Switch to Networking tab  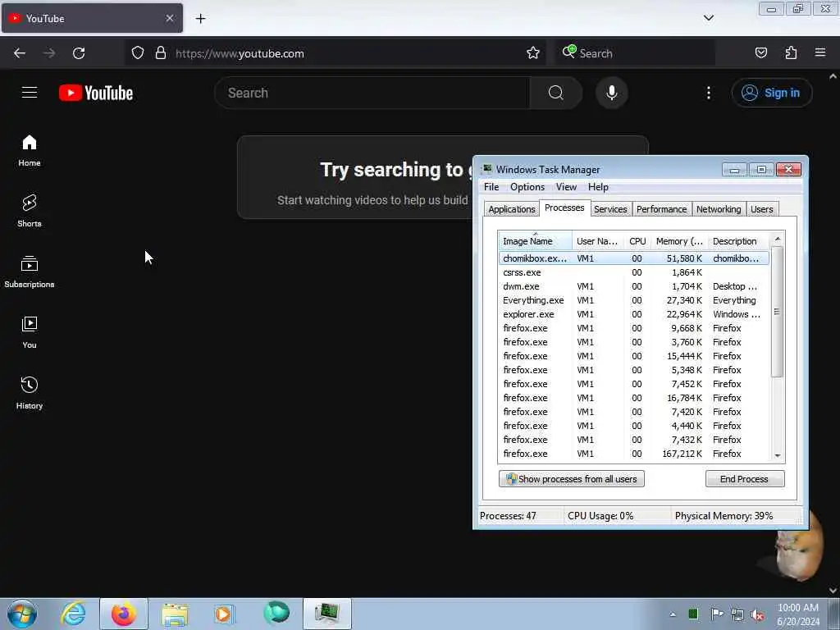point(719,209)
